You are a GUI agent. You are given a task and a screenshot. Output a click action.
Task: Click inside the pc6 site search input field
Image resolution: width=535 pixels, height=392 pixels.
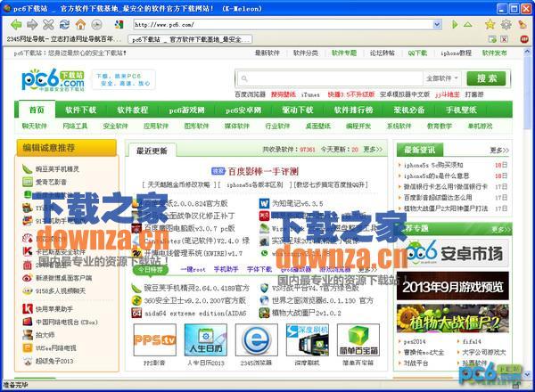pyautogui.click(x=329, y=78)
